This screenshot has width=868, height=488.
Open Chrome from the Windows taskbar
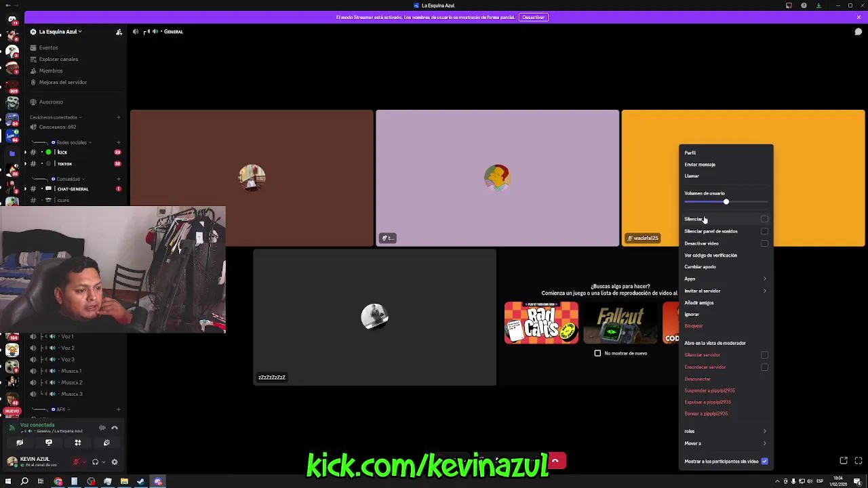click(x=58, y=481)
